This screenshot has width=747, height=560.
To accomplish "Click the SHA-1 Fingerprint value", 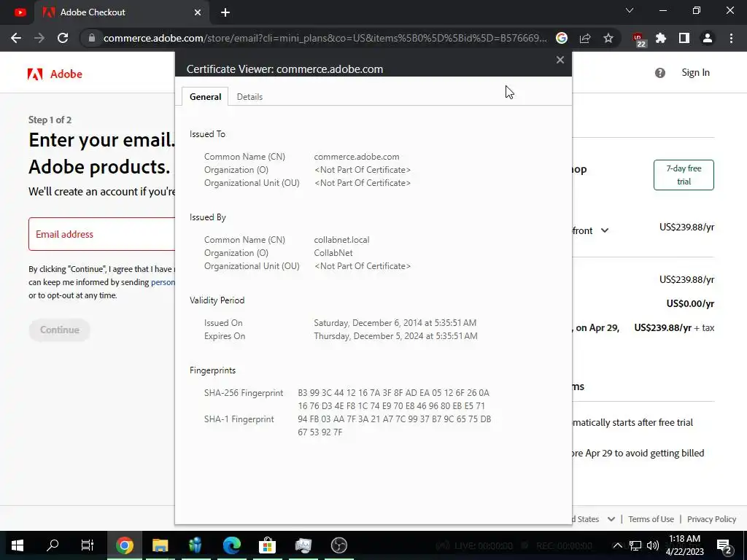I will click(395, 425).
